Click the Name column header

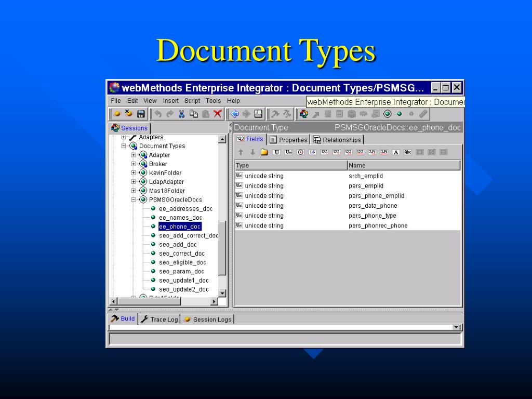404,165
